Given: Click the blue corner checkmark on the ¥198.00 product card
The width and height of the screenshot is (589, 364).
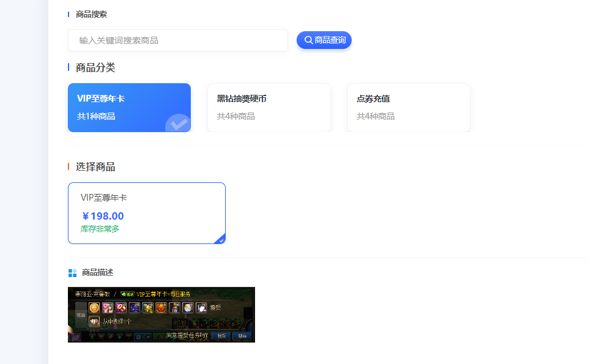Looking at the screenshot, I should coord(221,239).
